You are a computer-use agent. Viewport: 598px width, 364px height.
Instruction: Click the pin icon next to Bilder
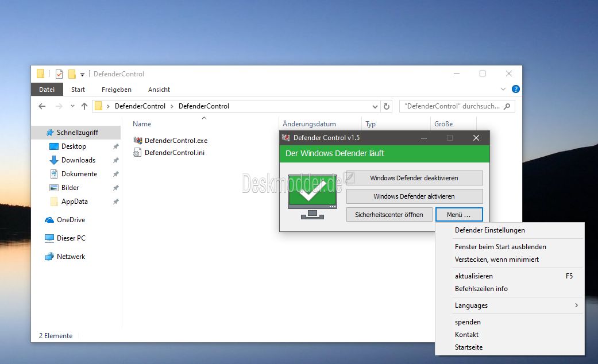point(115,188)
